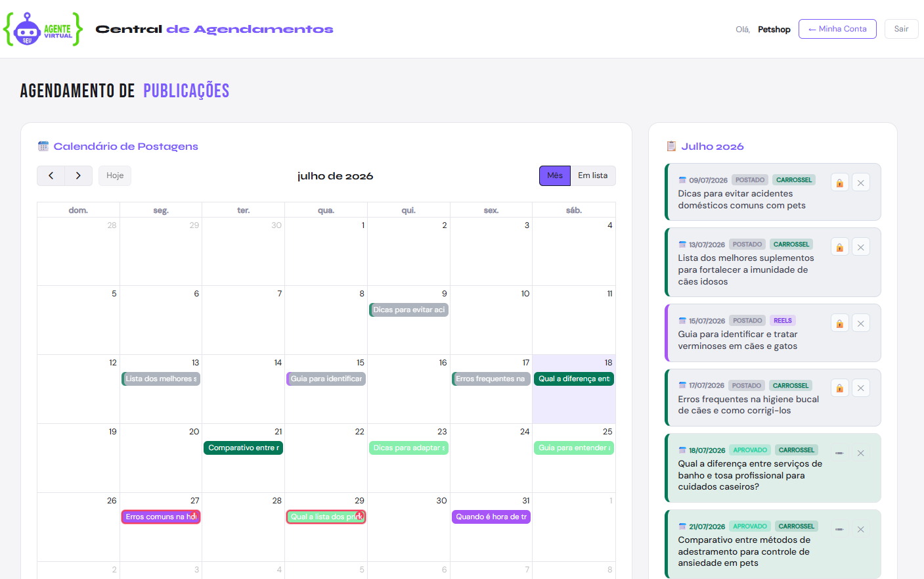Click the REELS tag on 15/07/2026 post
Image resolution: width=924 pixels, height=579 pixels.
783,321
